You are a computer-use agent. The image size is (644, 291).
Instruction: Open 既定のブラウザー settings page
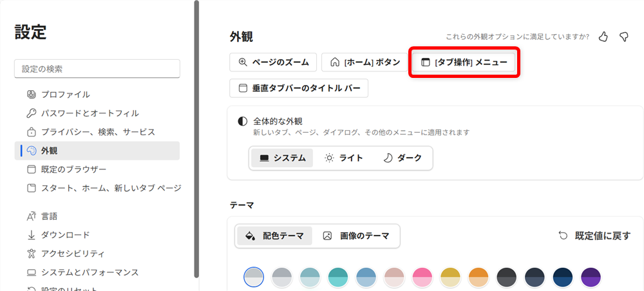coord(97,169)
